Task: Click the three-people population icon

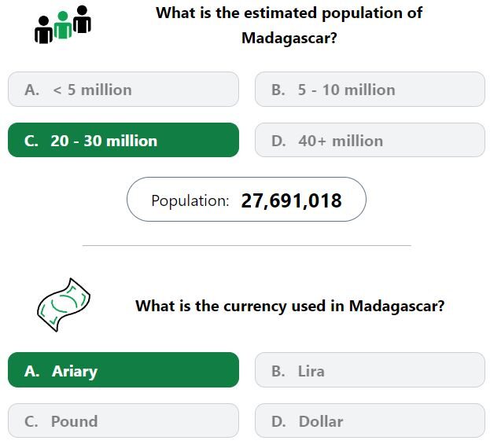Action: 63,24
